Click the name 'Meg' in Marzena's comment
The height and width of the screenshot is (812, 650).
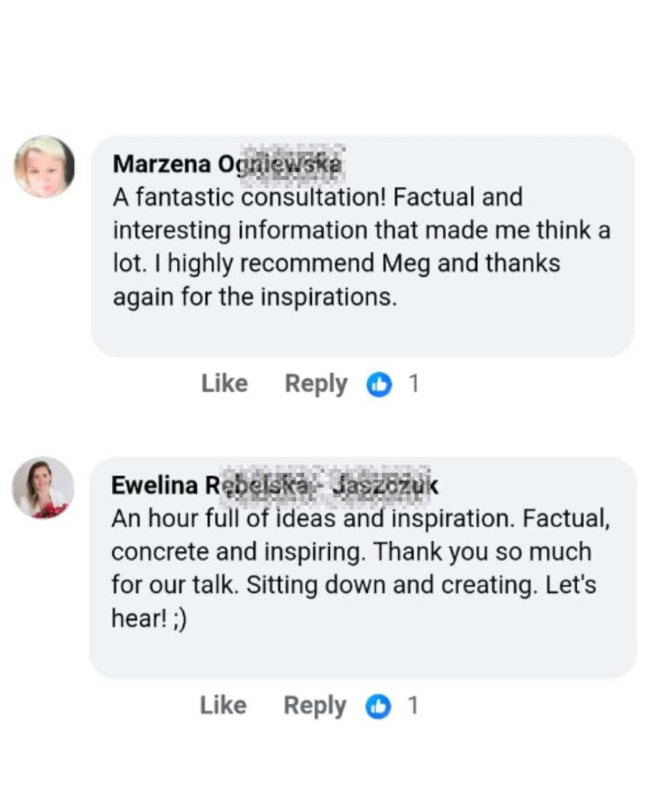click(406, 263)
